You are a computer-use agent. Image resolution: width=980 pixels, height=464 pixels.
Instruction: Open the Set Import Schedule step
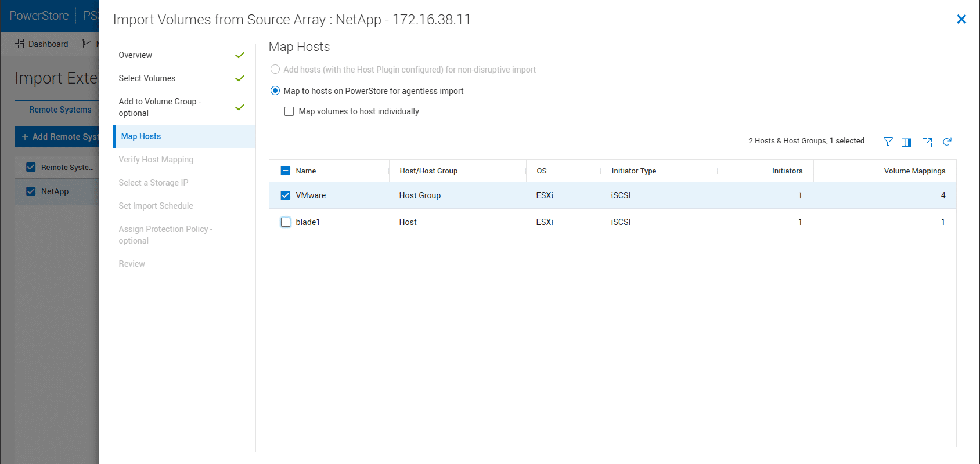click(156, 206)
